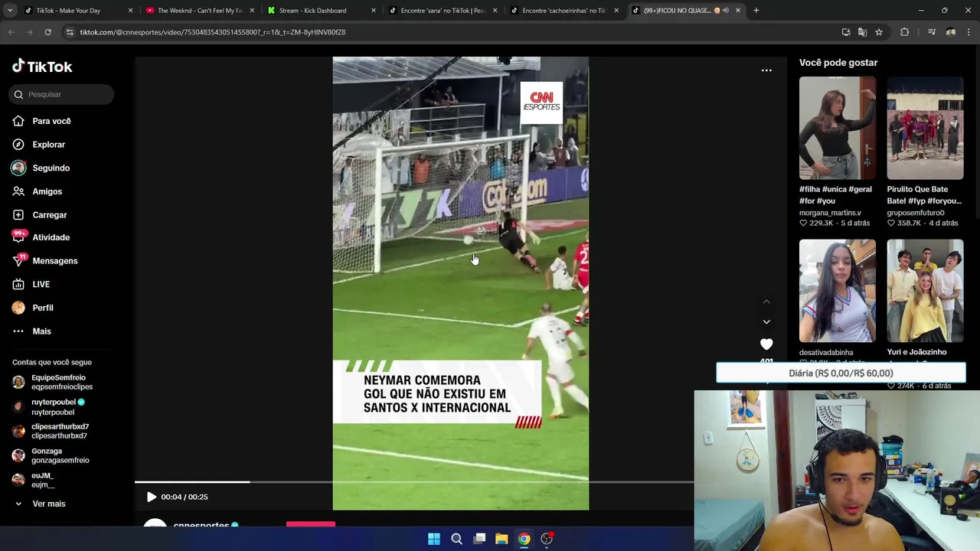Click the address bar URL
The image size is (980, 551).
click(x=213, y=32)
